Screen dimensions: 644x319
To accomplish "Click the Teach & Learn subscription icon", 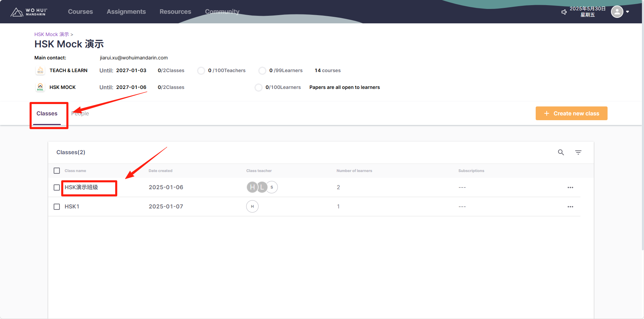I will (x=40, y=70).
